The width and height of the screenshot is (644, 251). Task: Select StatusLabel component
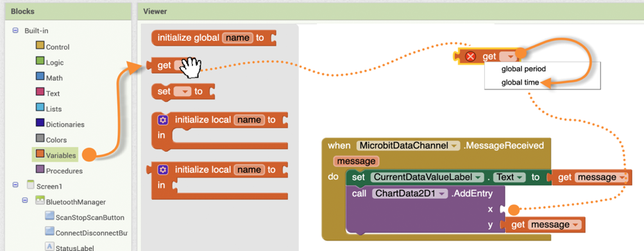75,248
